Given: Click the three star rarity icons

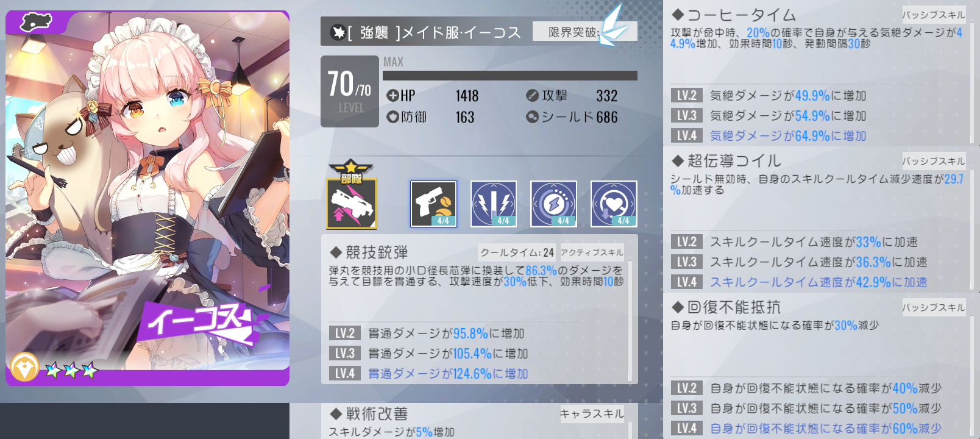Looking at the screenshot, I should tap(71, 369).
